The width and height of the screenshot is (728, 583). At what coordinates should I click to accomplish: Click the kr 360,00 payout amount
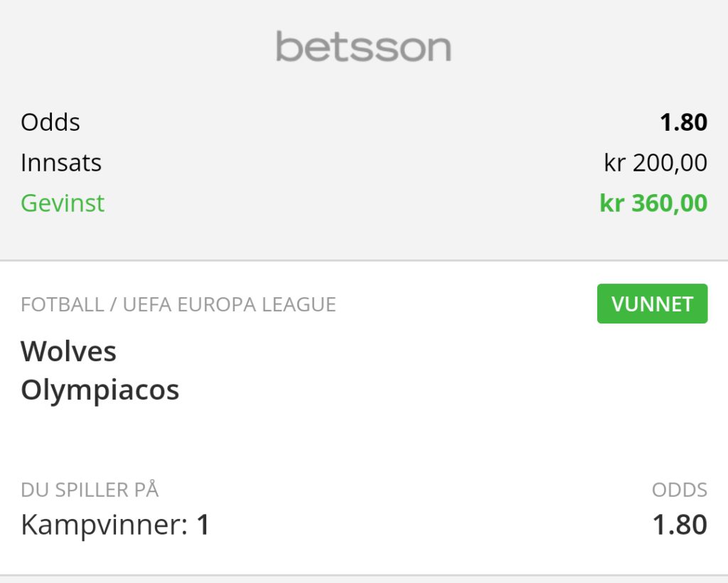[x=654, y=203]
